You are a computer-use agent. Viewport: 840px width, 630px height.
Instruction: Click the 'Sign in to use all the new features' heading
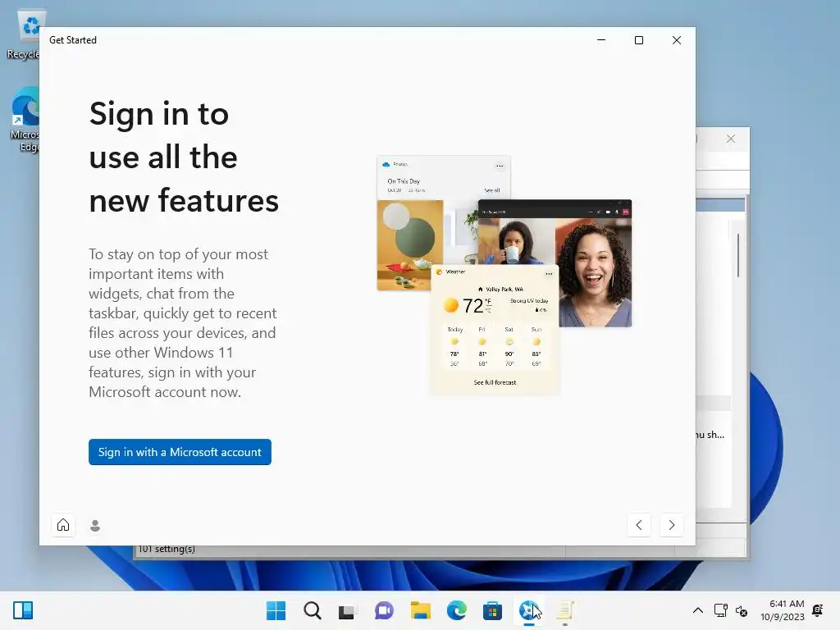(x=184, y=157)
